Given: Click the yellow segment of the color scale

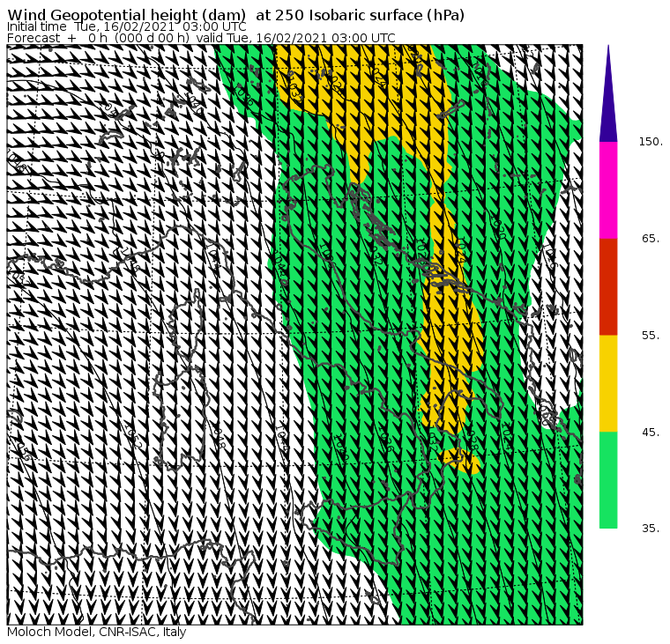Looking at the screenshot, I should (608, 383).
